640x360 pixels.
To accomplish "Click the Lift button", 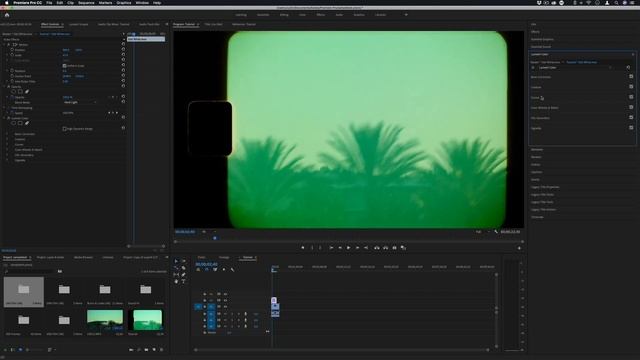I will [x=376, y=248].
